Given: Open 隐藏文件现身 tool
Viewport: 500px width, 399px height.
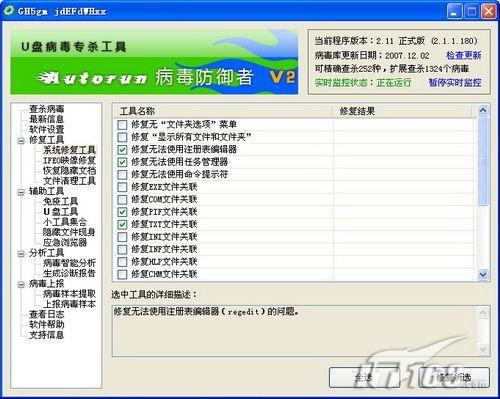Looking at the screenshot, I should [69, 232].
